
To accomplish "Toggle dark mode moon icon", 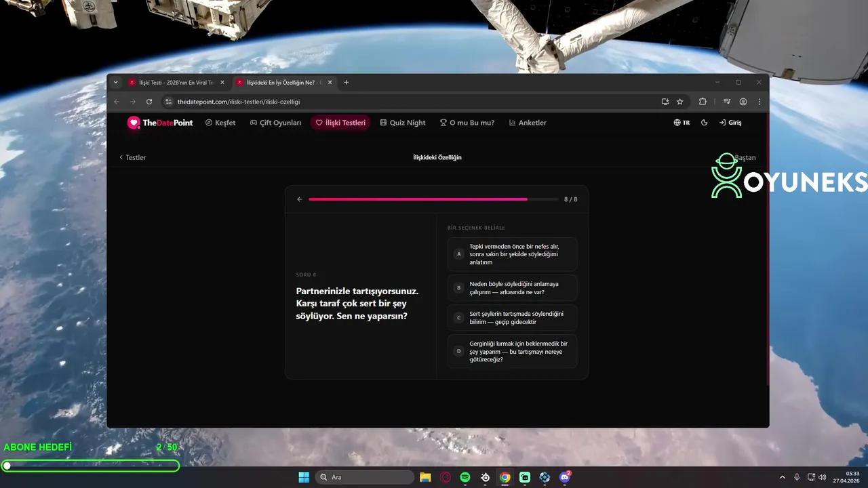I will coord(704,123).
